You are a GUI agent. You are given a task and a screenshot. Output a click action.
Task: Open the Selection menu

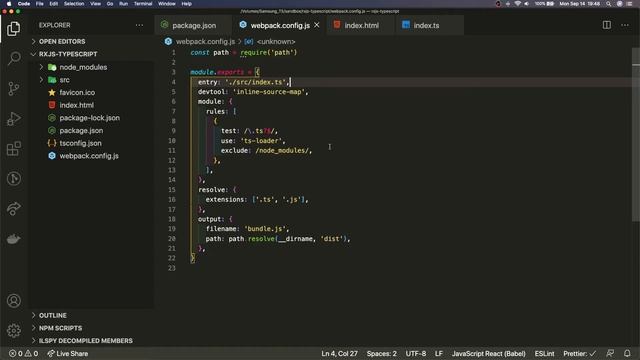74,4
